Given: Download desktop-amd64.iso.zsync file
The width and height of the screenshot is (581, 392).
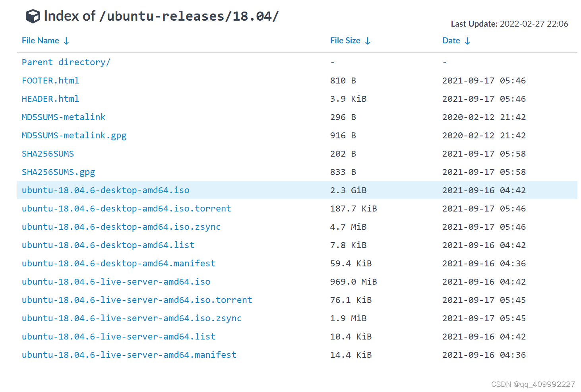Looking at the screenshot, I should click(x=121, y=227).
